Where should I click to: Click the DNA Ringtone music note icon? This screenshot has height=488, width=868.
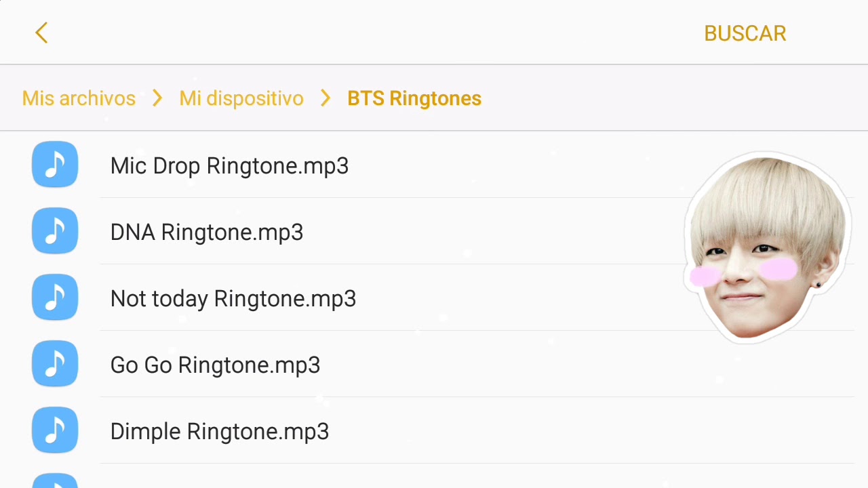point(55,231)
